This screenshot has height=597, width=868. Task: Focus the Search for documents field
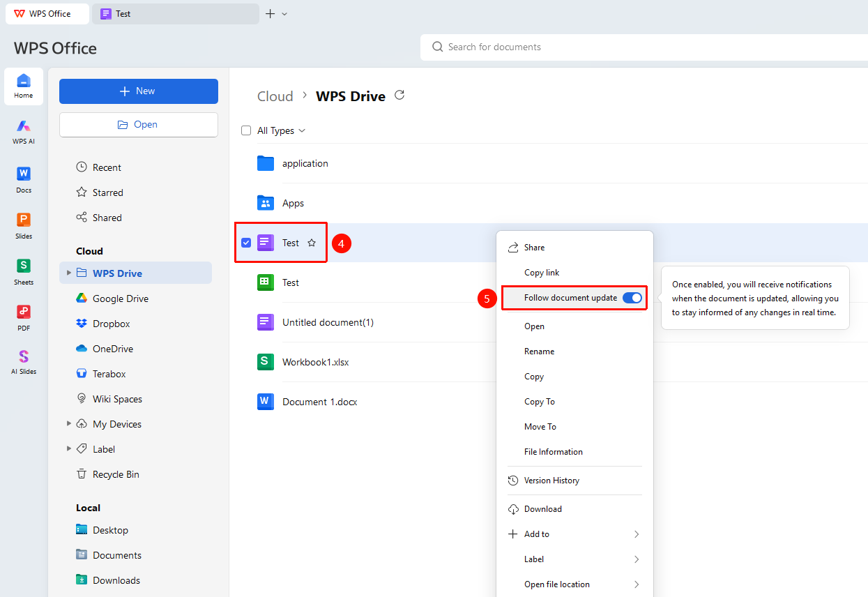[644, 47]
